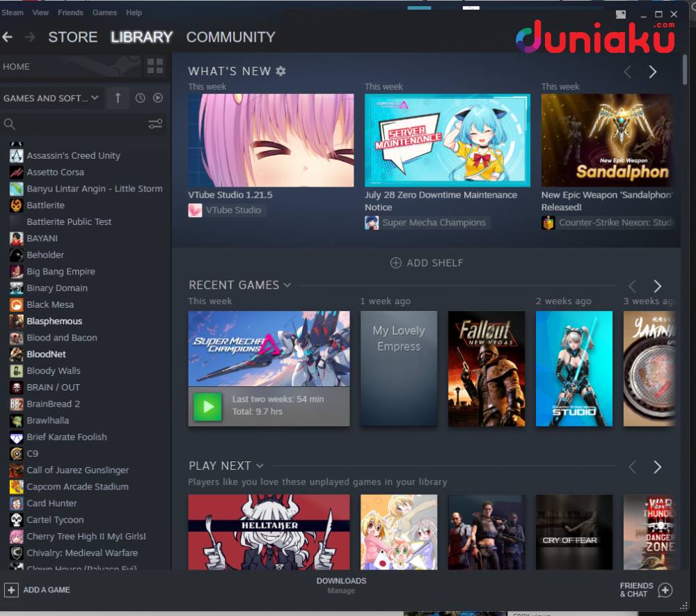This screenshot has width=696, height=616.
Task: Expand the Games and Software dropdown
Action: [95, 97]
